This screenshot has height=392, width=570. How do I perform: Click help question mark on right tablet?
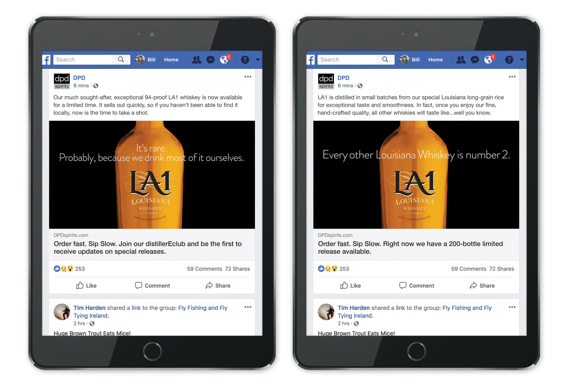point(509,60)
